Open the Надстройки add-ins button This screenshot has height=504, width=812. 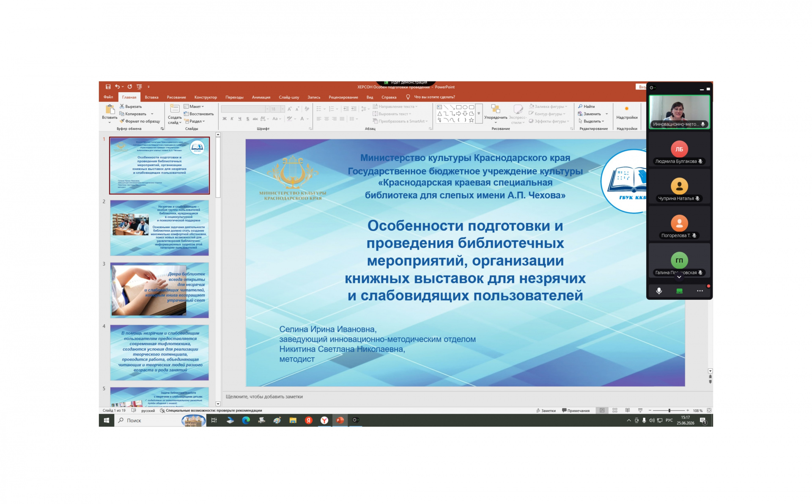(627, 113)
